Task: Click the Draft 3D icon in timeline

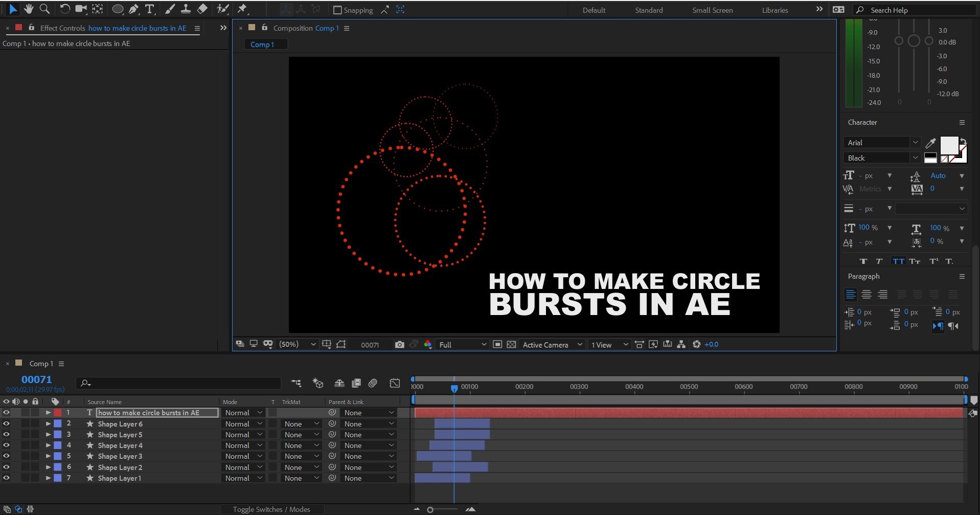Action: click(x=318, y=383)
